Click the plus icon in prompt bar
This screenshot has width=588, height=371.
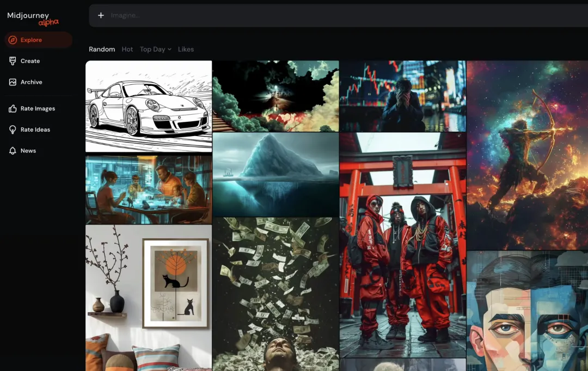pyautogui.click(x=101, y=15)
